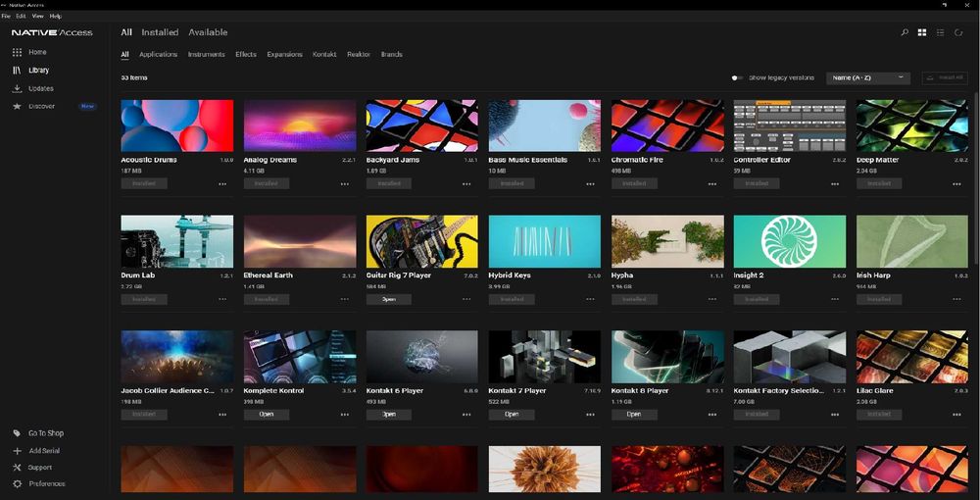Open the three-dot menu for Chromatic Fire

point(711,184)
